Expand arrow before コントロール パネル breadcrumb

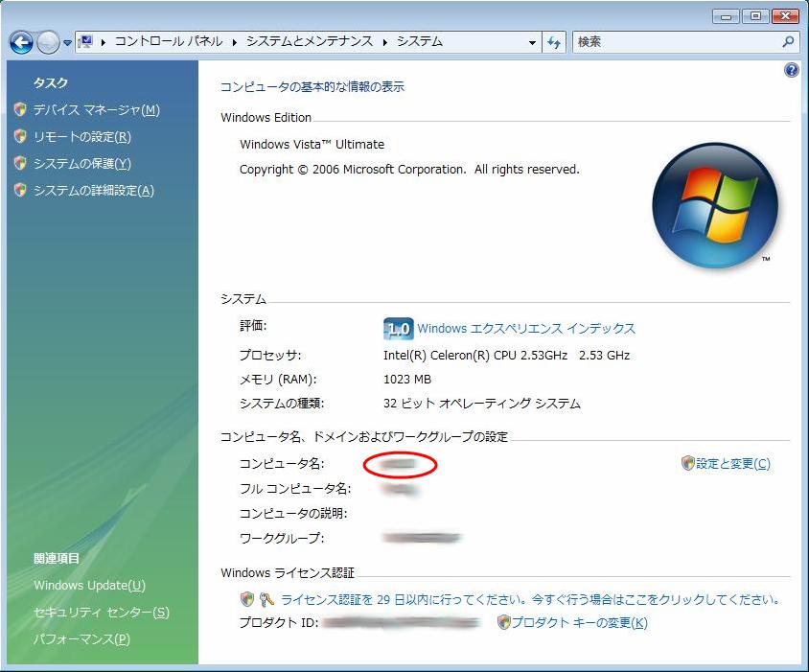point(104,42)
